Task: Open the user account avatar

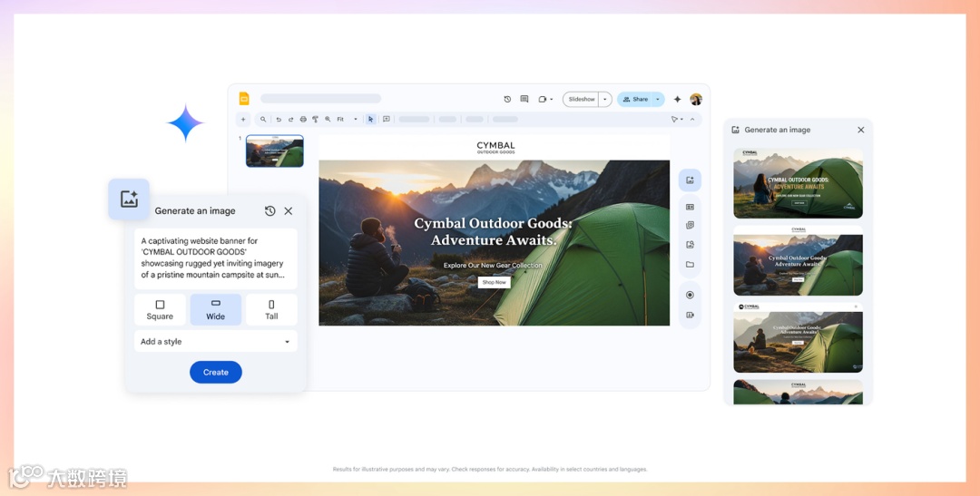Action: [x=696, y=100]
